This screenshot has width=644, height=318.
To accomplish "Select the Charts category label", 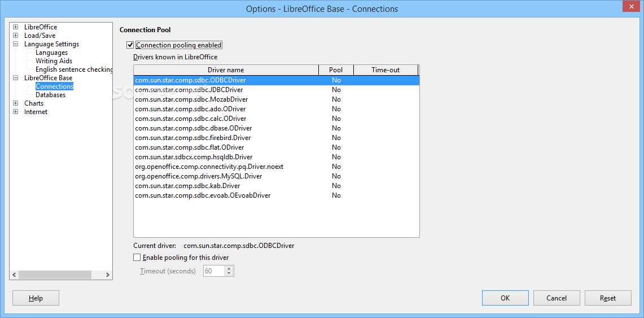I will click(x=34, y=103).
